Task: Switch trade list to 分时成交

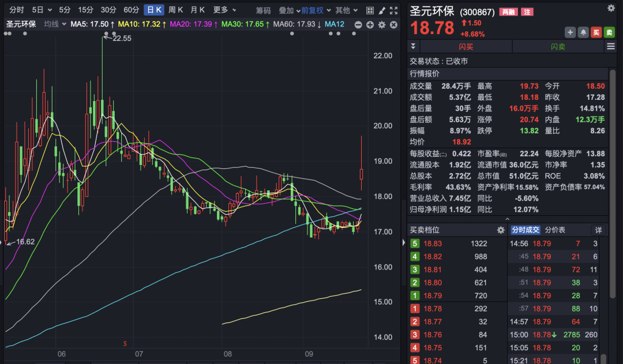Action: point(525,230)
